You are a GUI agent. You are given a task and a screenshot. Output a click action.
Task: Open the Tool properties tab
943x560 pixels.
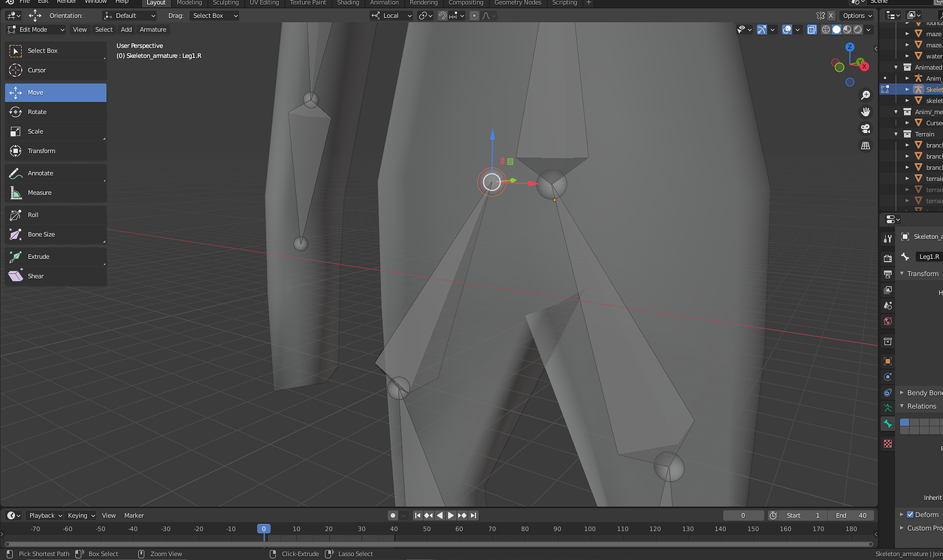coord(888,238)
